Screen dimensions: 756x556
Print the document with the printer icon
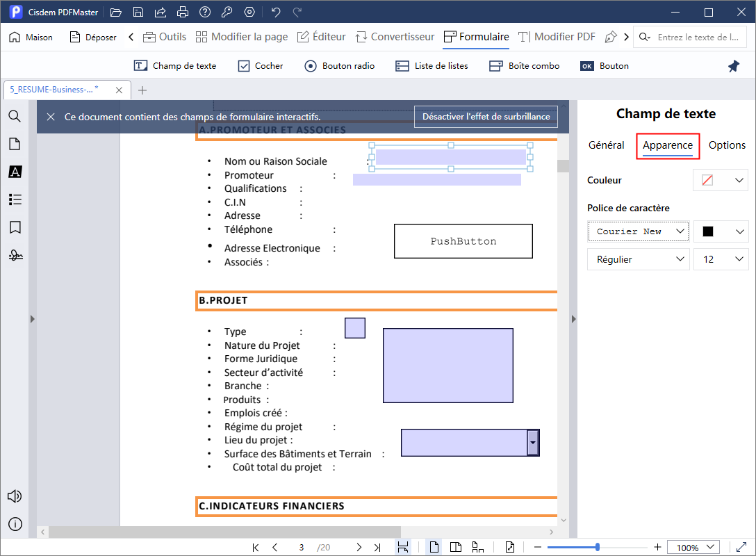coord(183,12)
